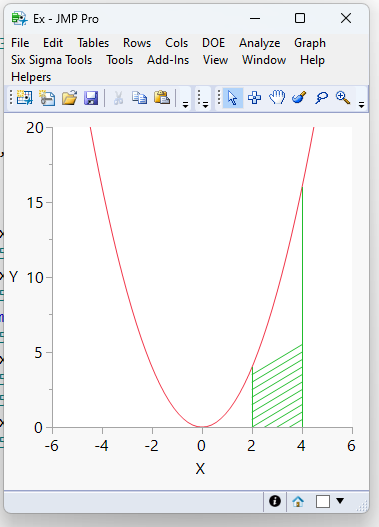Viewport: 379px width, 527px height.
Task: Open the Edit menu
Action: [x=53, y=43]
